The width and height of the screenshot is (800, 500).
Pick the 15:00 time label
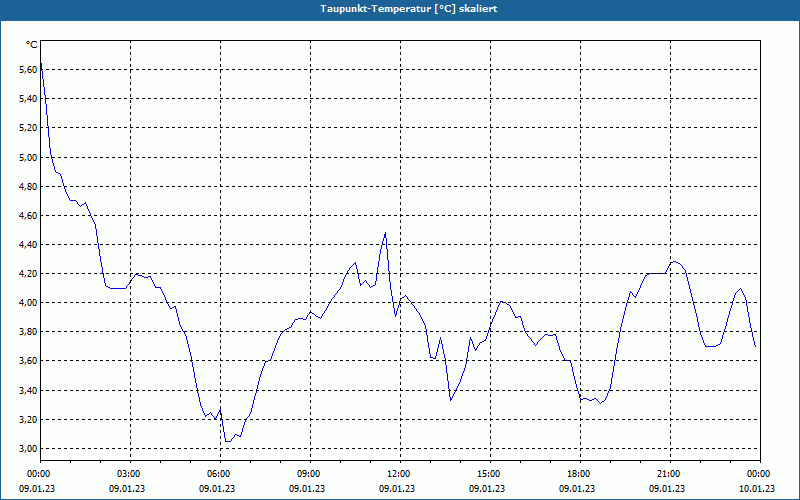(x=490, y=474)
